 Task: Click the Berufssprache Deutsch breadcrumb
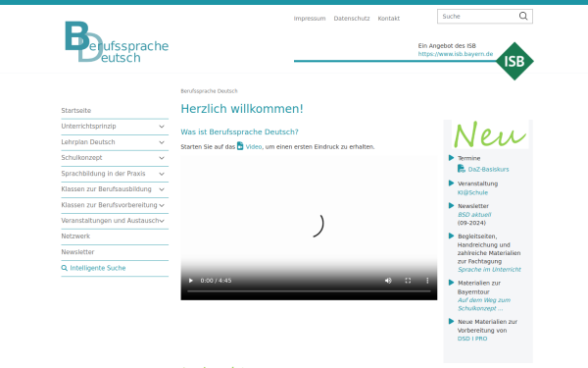coord(209,91)
